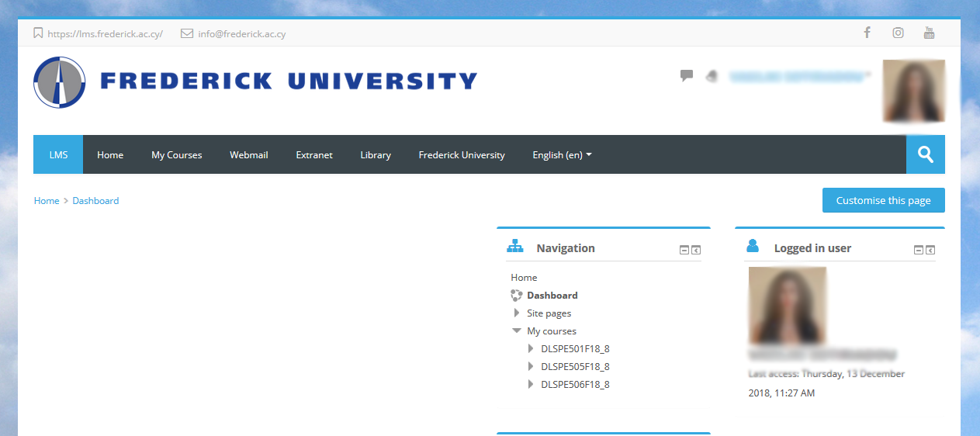Hide the Logged in user block
980x436 pixels.
click(919, 250)
